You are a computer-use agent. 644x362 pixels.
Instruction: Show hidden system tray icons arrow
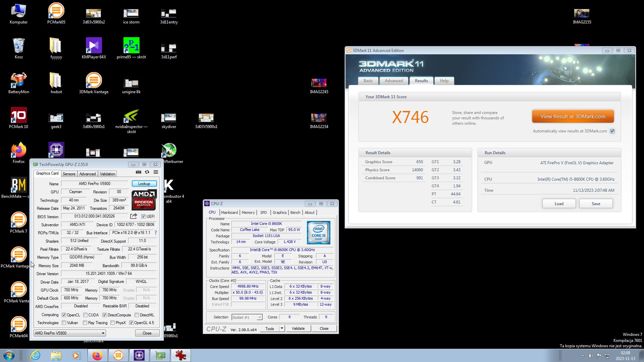(x=583, y=356)
